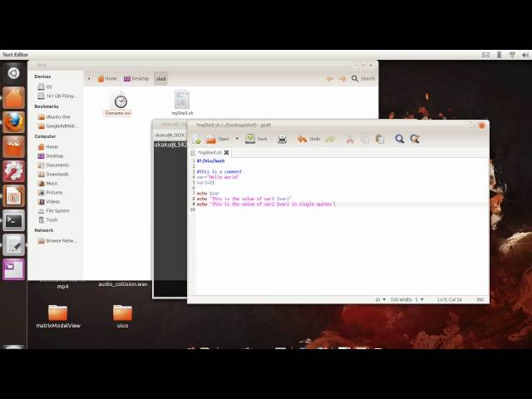Open the Workspace Switcher launcher icon

(x=13, y=269)
